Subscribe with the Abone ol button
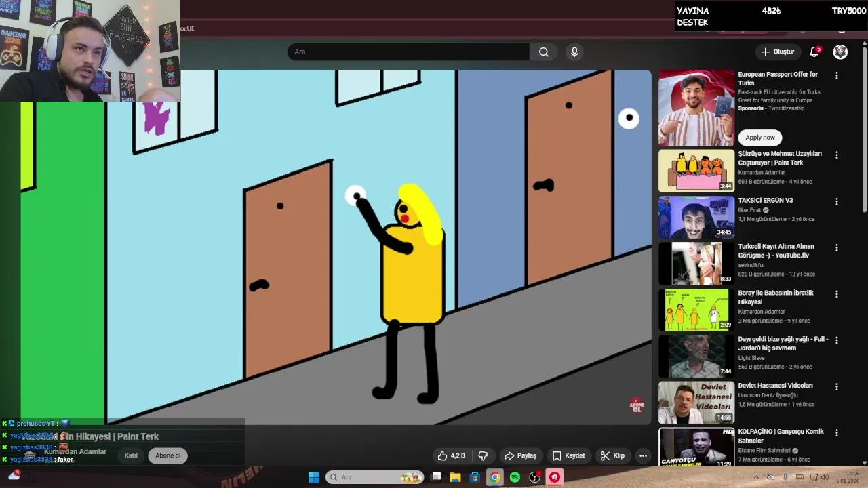868x488 pixels. (168, 455)
